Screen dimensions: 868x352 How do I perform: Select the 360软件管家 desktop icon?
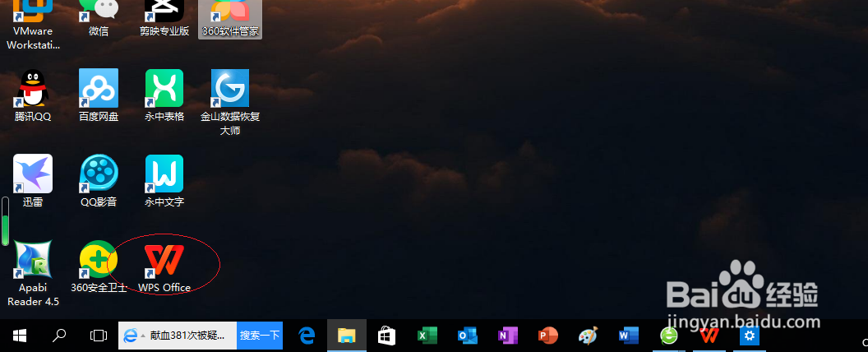coord(230,20)
